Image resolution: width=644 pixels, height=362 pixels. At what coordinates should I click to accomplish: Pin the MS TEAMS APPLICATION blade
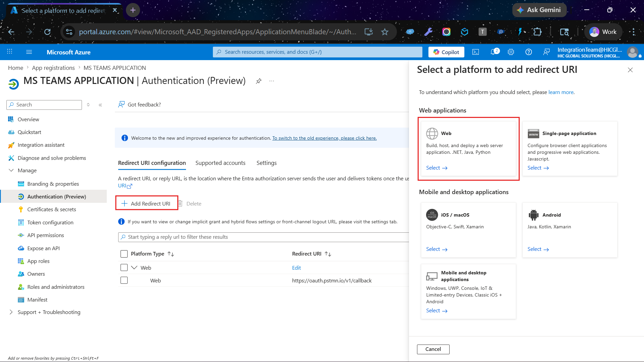259,81
